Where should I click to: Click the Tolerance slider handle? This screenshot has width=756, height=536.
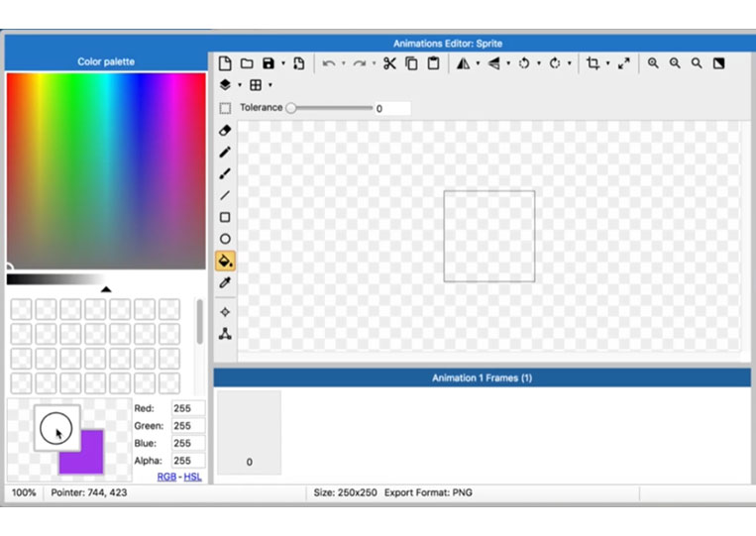(290, 108)
